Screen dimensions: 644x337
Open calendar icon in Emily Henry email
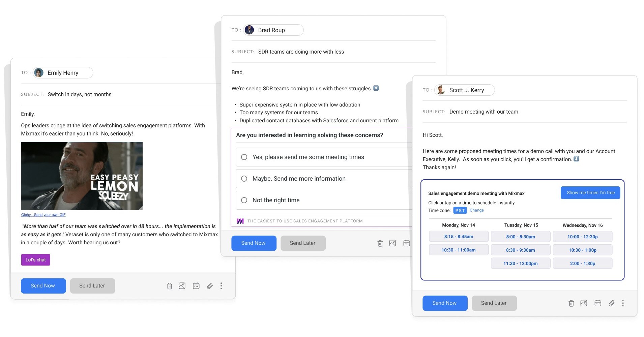pyautogui.click(x=196, y=286)
